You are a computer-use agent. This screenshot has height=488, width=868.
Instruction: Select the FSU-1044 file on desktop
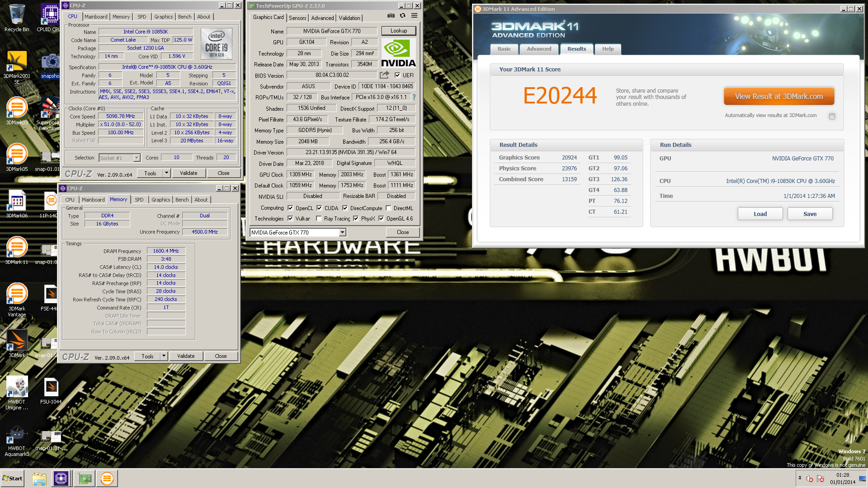(x=51, y=390)
